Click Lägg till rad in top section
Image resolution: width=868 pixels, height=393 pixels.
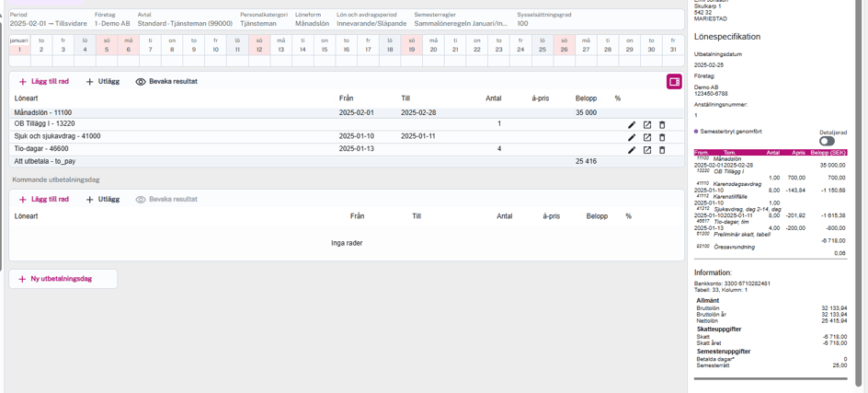click(x=44, y=82)
